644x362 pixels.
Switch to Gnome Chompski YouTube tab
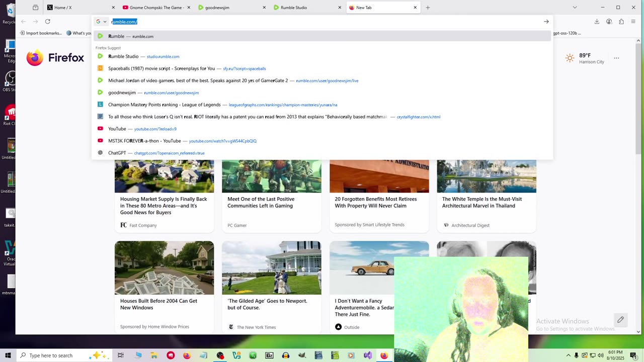pyautogui.click(x=156, y=8)
